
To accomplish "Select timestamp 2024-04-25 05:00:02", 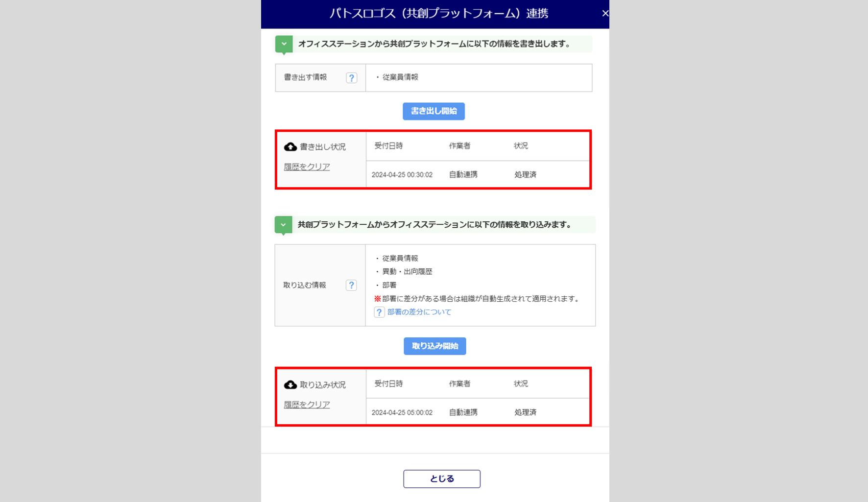I will (x=402, y=413).
